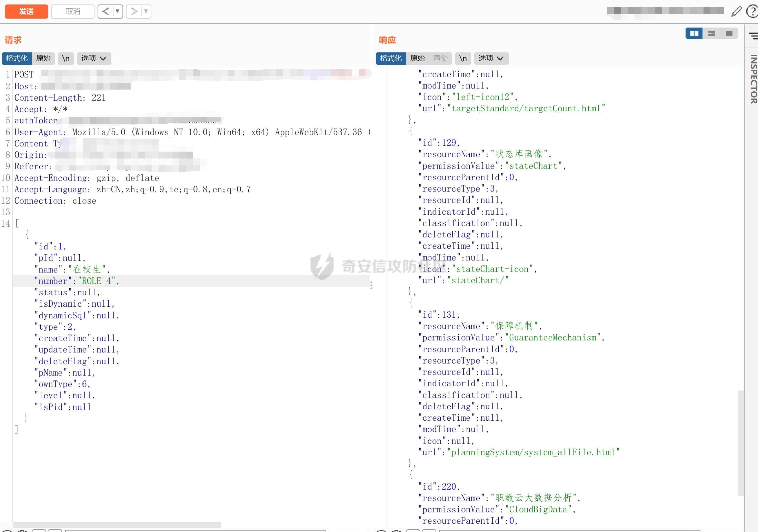Toggle \n display in response panel
This screenshot has height=532, width=758.
click(x=463, y=58)
